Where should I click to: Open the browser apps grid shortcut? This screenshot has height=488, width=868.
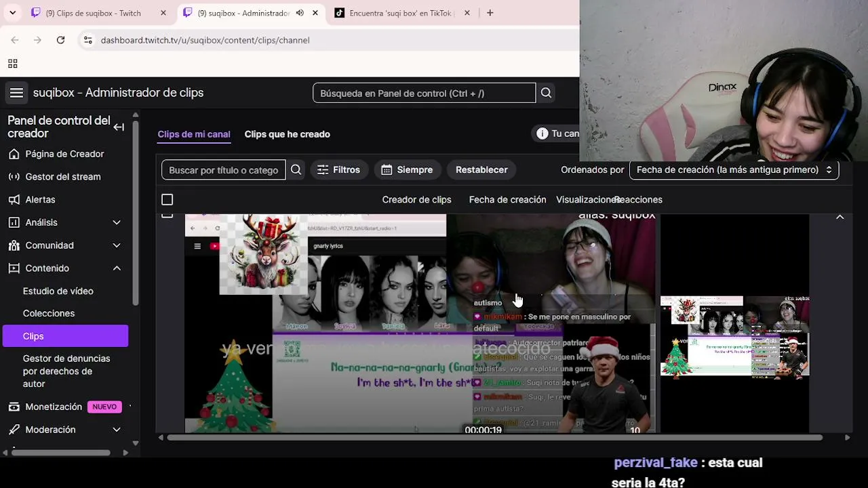[x=12, y=64]
